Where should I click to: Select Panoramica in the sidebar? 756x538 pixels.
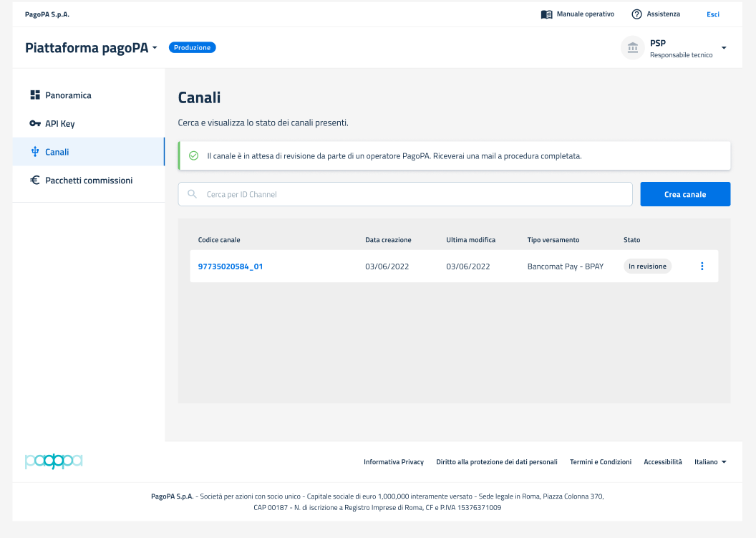68,95
